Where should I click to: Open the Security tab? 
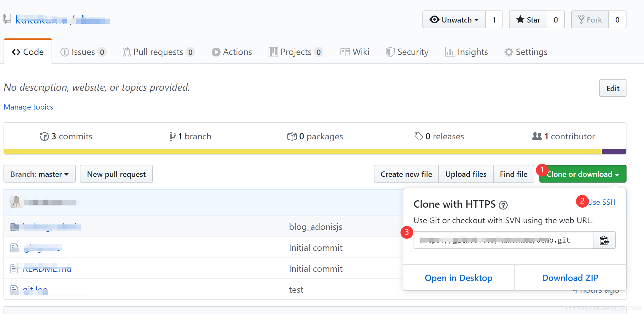point(407,52)
